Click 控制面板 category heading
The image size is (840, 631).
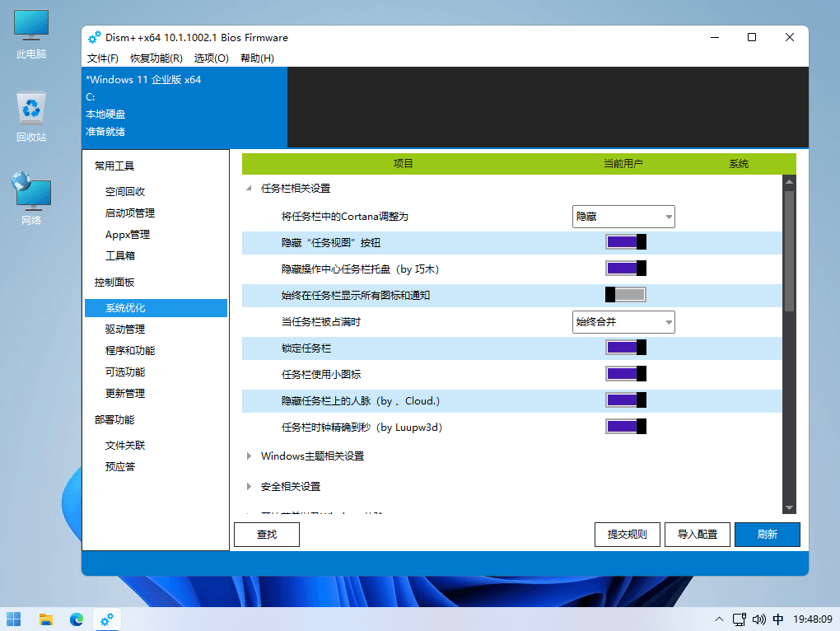114,283
